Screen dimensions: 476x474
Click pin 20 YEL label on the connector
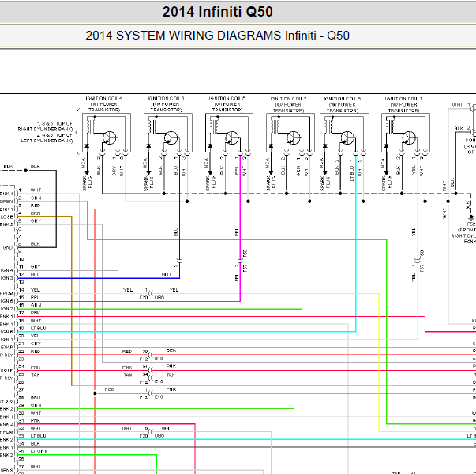point(36,336)
